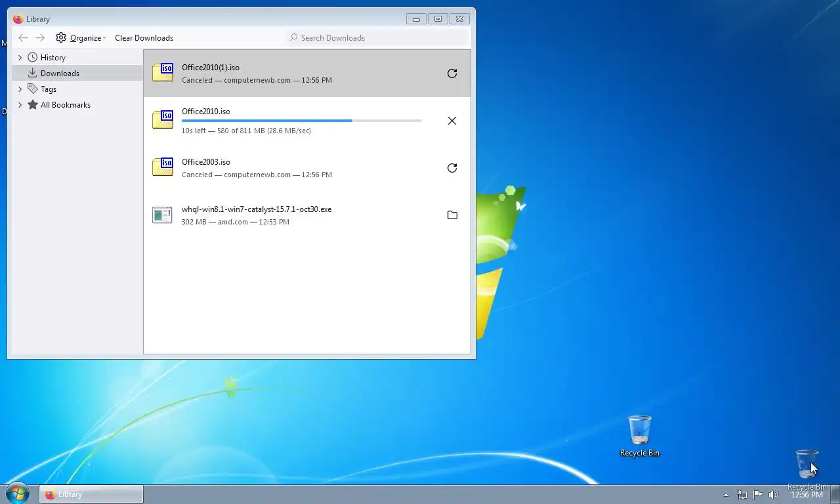The width and height of the screenshot is (840, 504).
Task: Click Clear Downloads button
Action: [144, 38]
